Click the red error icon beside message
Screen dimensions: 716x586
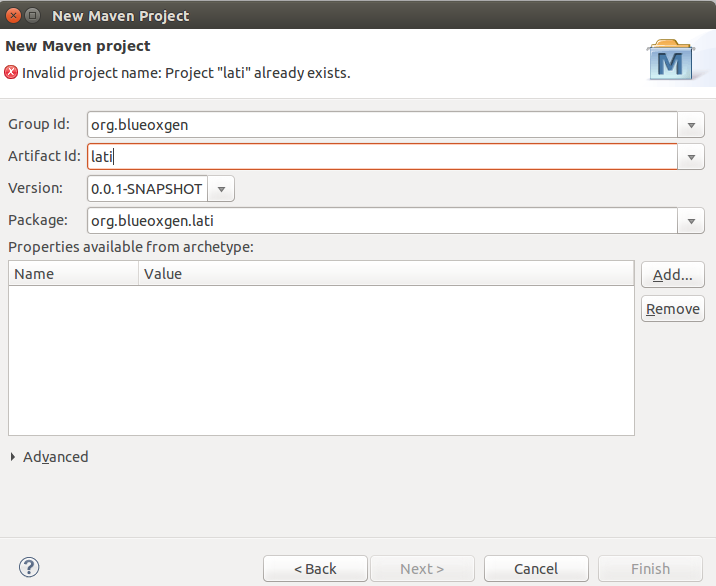pos(11,72)
